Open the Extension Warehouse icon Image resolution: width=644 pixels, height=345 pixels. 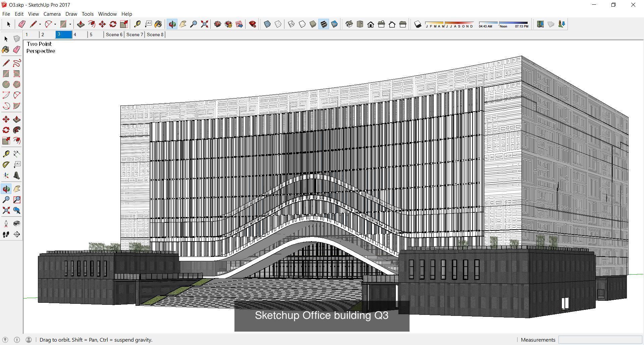(228, 24)
